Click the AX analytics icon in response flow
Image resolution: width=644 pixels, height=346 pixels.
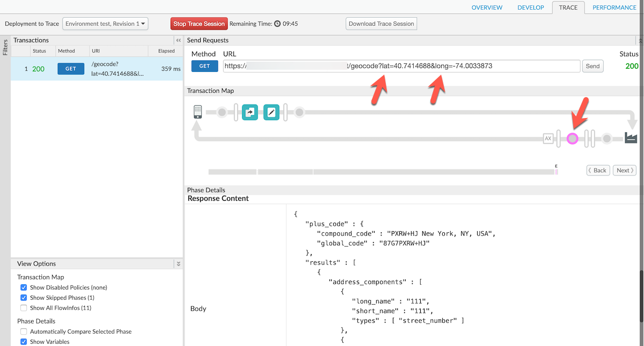coord(548,138)
